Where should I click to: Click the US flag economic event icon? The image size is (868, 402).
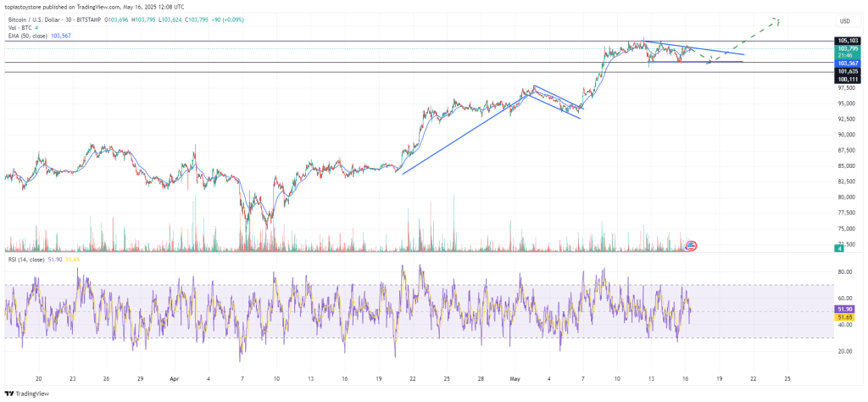click(690, 246)
